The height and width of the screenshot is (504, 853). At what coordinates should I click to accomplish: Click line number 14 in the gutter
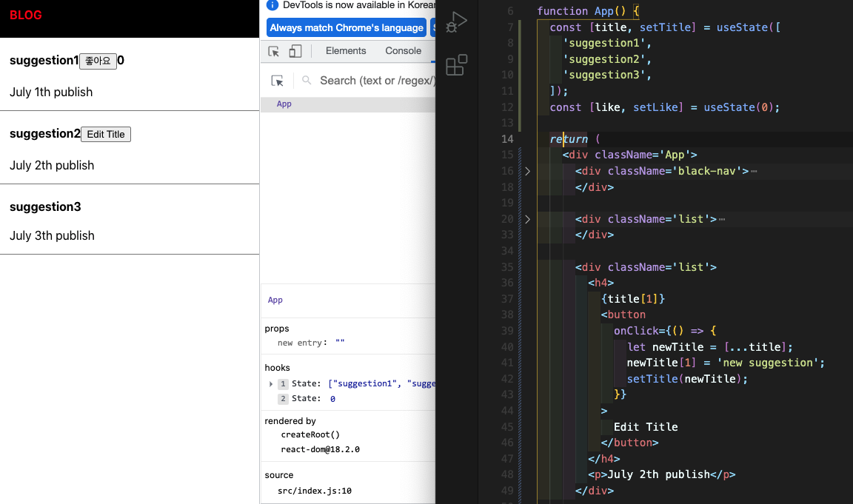tap(507, 139)
